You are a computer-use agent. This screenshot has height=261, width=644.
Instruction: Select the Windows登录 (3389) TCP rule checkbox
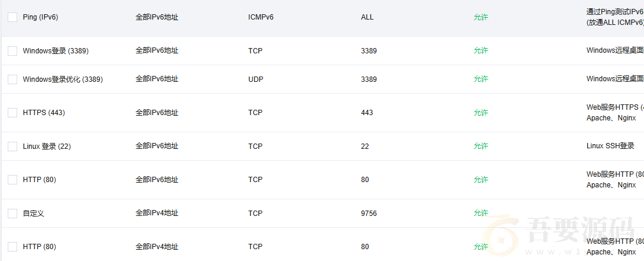pos(12,51)
